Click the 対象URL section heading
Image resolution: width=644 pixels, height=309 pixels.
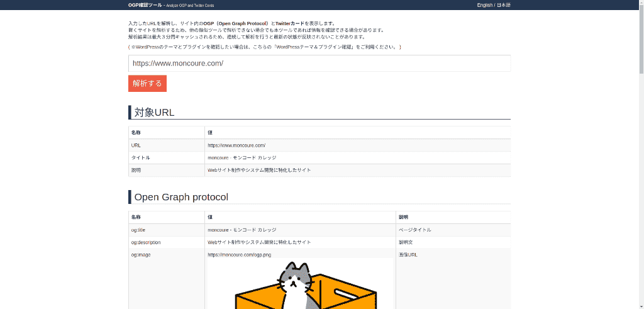pos(154,113)
